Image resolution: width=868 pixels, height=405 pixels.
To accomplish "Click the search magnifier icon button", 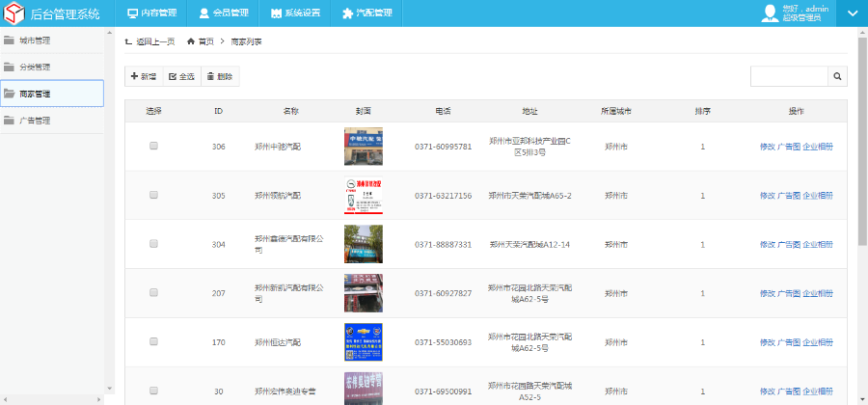I will pos(837,76).
